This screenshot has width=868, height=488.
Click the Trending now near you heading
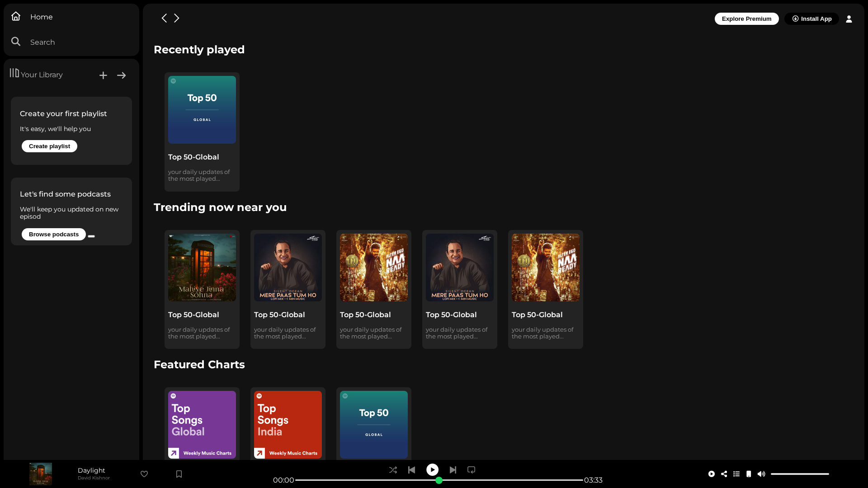pyautogui.click(x=220, y=207)
